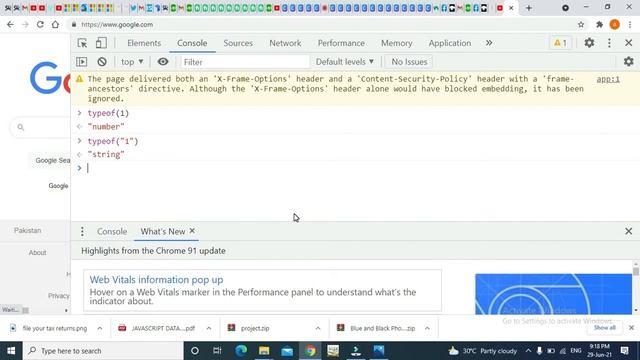Open the Network tab
The width and height of the screenshot is (640, 360).
(x=285, y=43)
